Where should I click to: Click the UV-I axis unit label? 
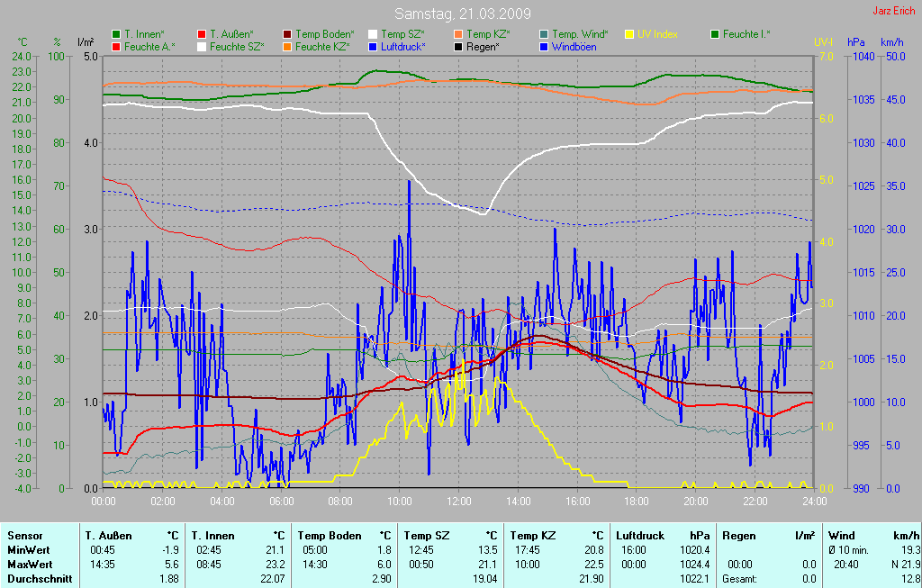pos(823,42)
